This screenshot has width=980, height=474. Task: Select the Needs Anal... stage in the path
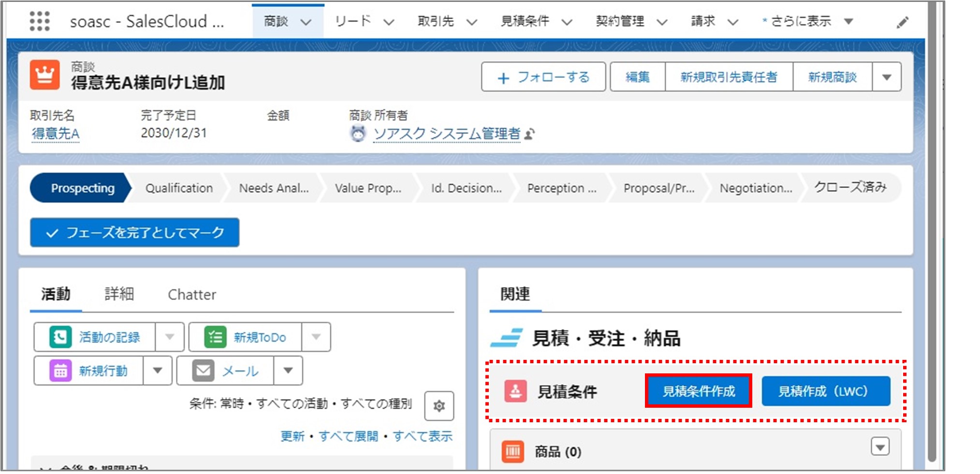pos(274,188)
